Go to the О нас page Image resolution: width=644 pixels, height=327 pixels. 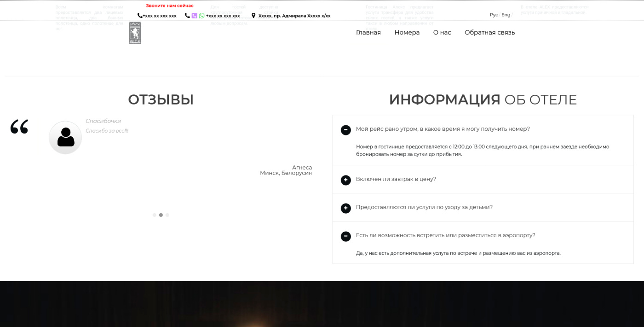[442, 32]
